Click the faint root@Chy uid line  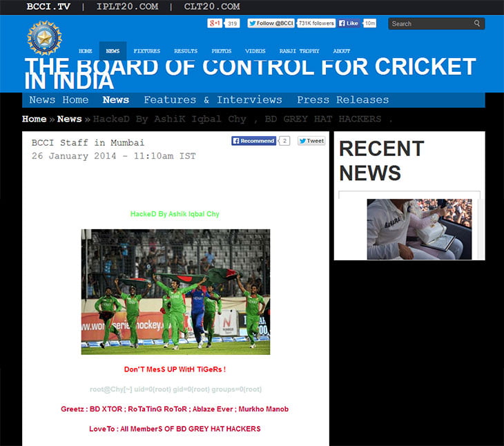click(x=175, y=389)
